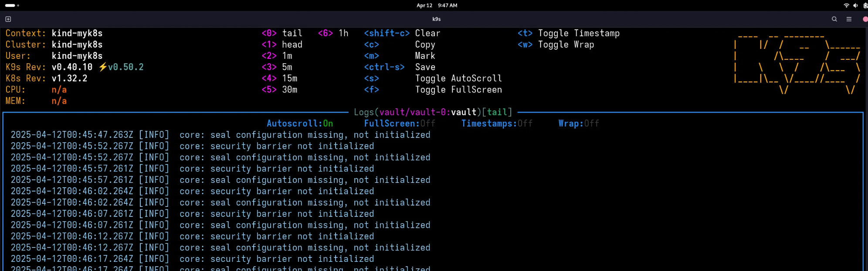Click the v0.50.2 update notice

click(x=121, y=67)
